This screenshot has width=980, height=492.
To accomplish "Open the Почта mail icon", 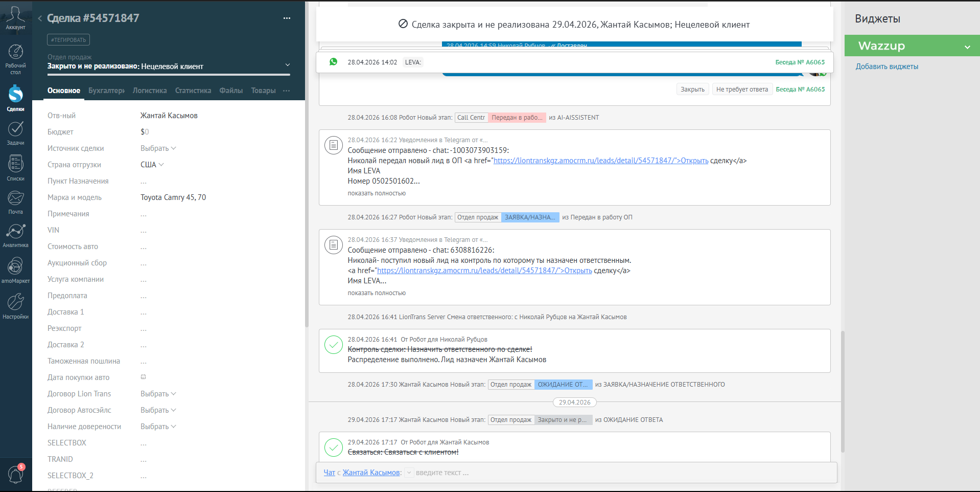I will coord(15,202).
